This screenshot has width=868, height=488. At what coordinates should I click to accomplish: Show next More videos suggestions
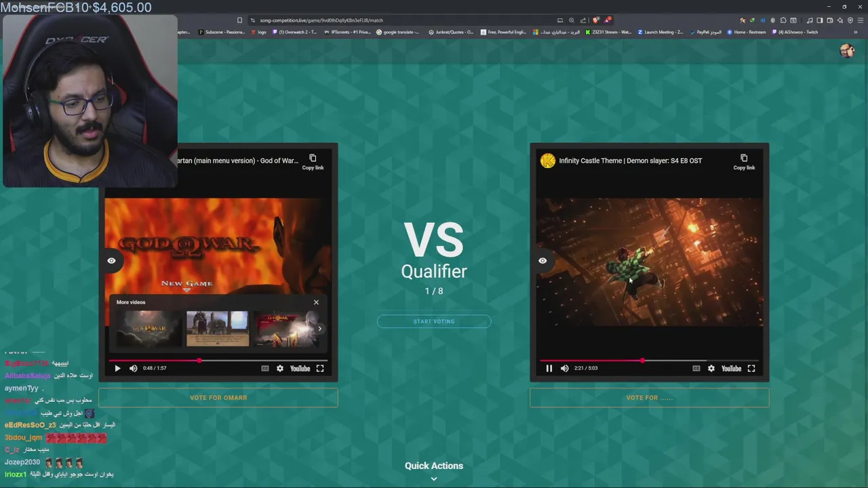point(319,329)
